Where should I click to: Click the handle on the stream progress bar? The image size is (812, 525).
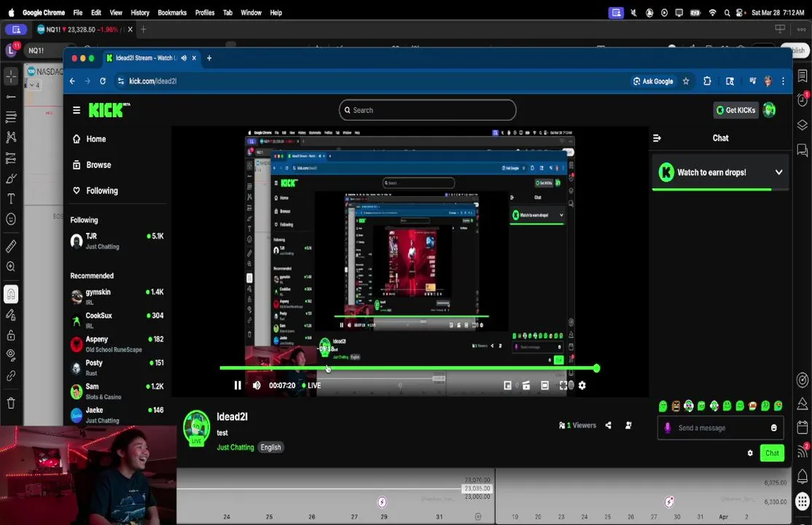click(596, 368)
